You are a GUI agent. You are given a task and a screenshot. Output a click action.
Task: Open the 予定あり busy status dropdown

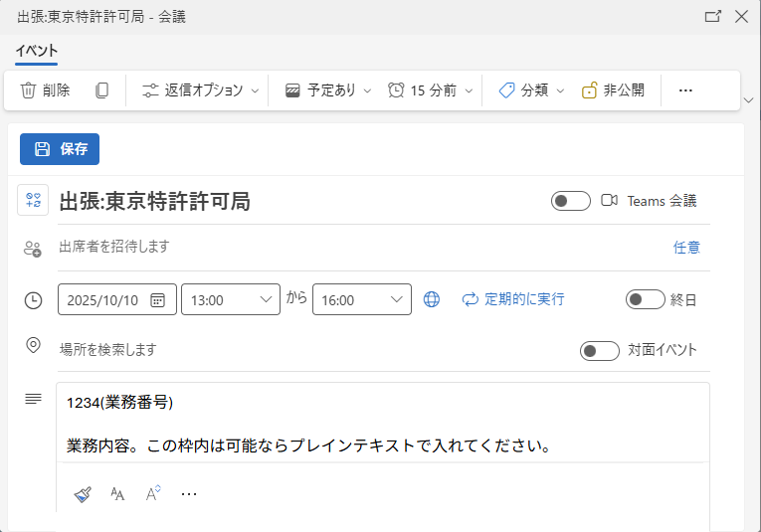click(x=328, y=90)
